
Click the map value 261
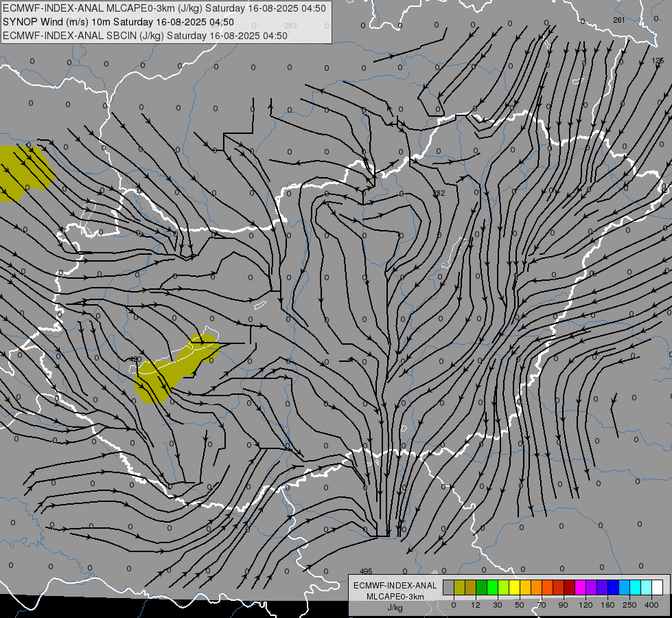pyautogui.click(x=619, y=20)
